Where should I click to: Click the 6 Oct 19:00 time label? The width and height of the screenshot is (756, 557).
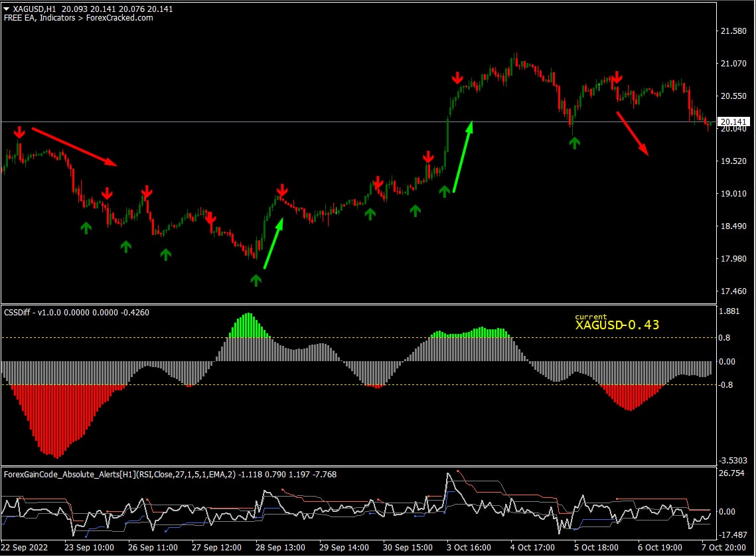click(x=660, y=547)
